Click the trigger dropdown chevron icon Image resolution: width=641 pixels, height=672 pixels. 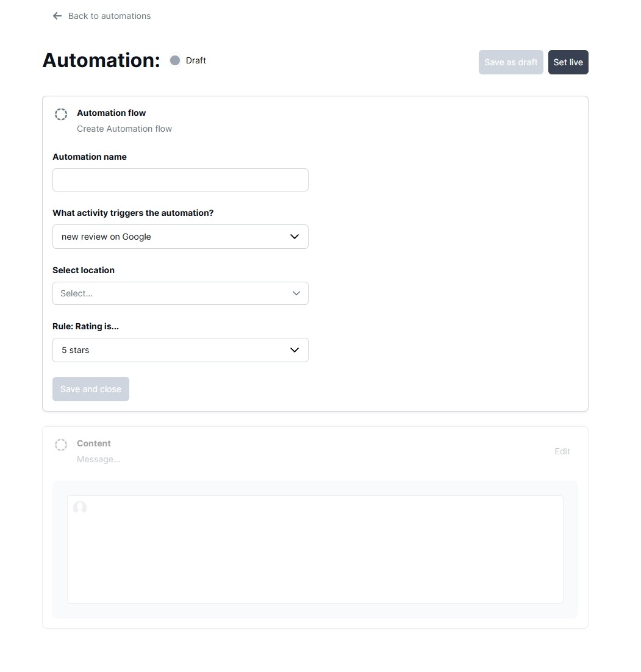(295, 237)
